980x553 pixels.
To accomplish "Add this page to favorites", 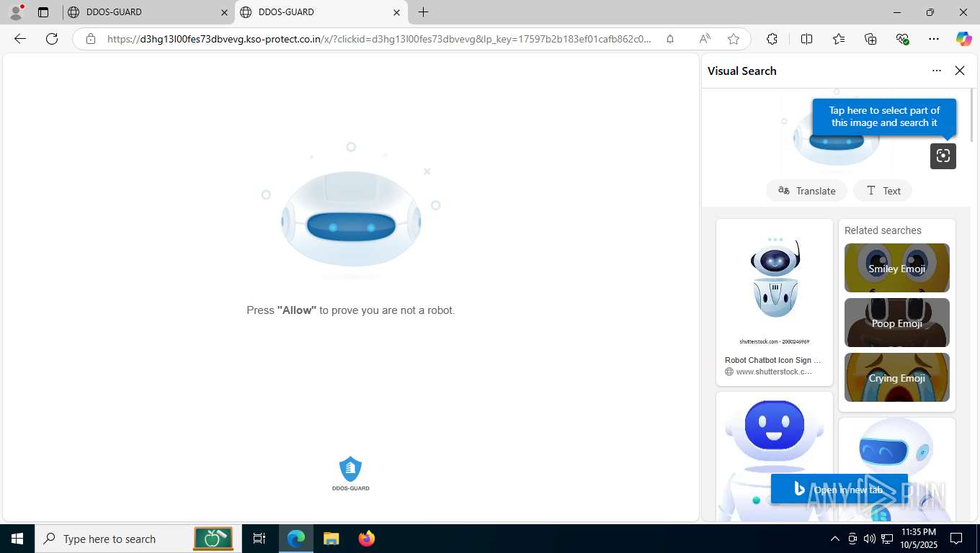I will (734, 39).
